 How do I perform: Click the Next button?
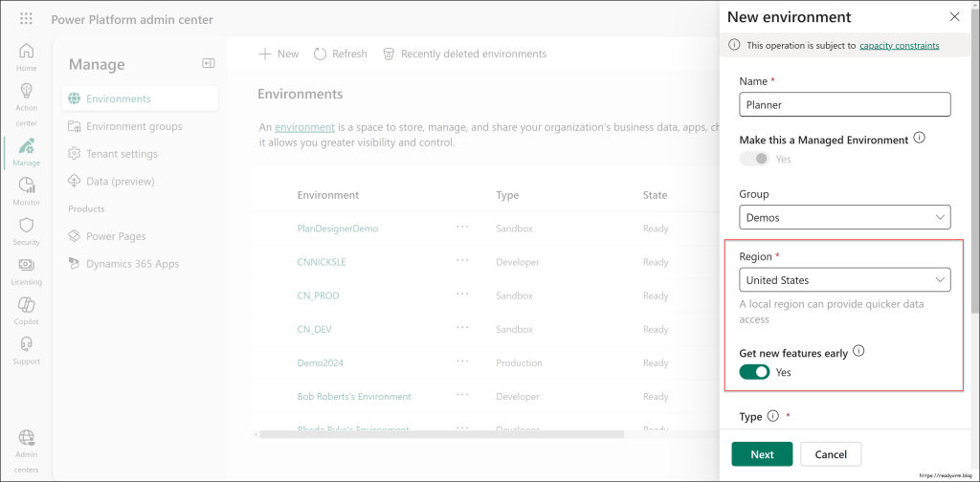pos(762,454)
